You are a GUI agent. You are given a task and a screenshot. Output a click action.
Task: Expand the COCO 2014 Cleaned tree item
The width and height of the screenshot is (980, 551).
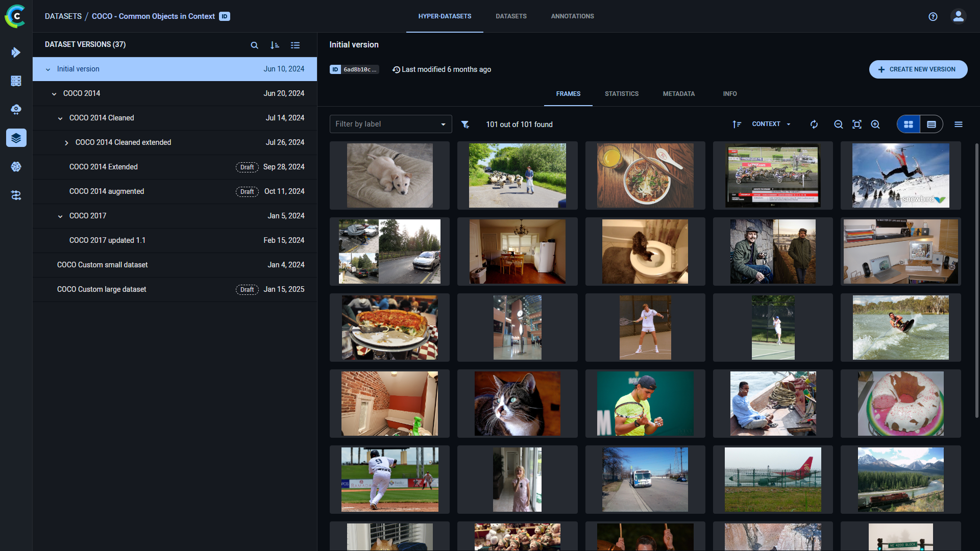60,118
